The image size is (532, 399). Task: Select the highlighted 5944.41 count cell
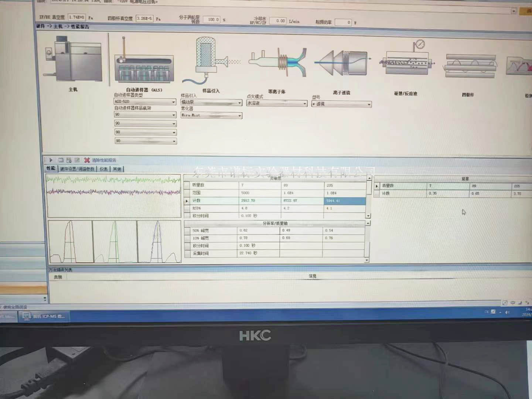pyautogui.click(x=345, y=201)
